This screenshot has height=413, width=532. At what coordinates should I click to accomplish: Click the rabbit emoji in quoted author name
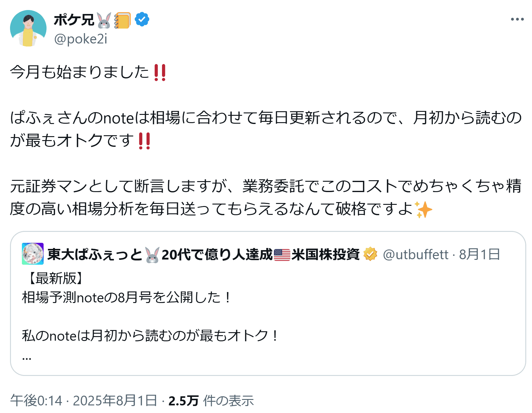(152, 255)
